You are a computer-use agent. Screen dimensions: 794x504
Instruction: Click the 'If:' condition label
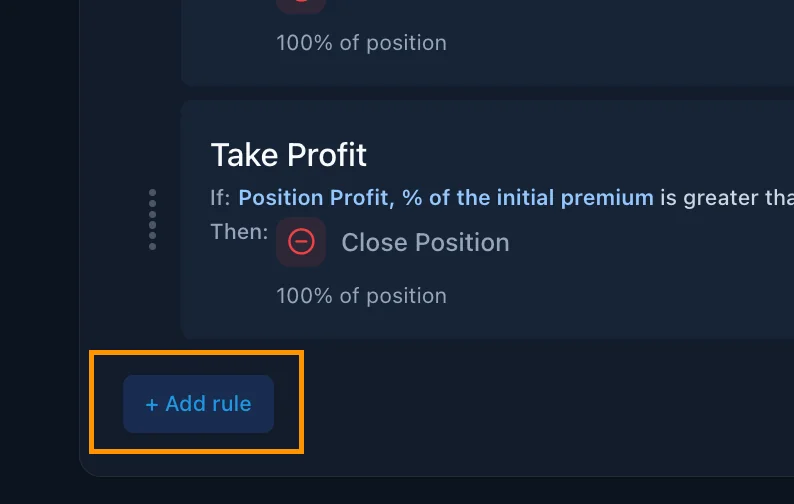pos(220,198)
